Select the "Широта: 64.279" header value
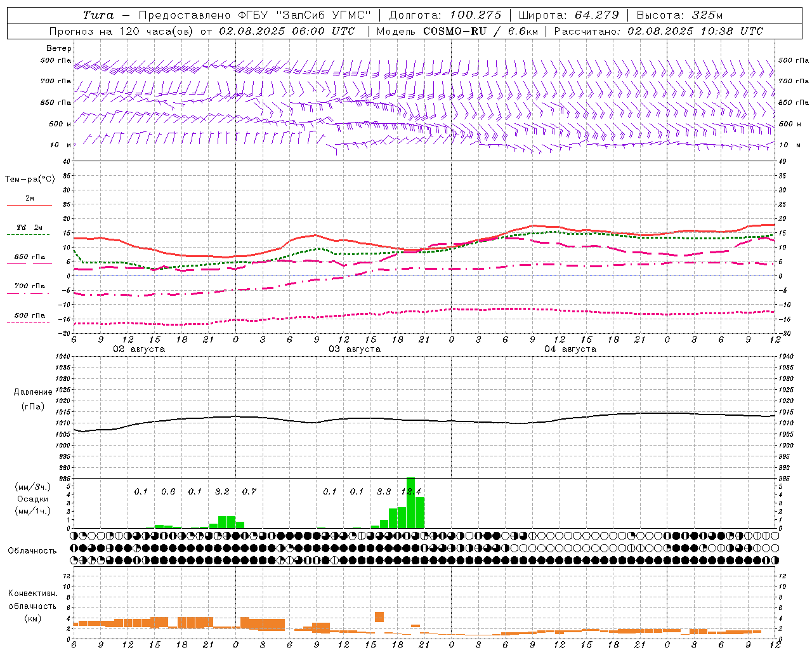812x650 pixels. click(568, 15)
